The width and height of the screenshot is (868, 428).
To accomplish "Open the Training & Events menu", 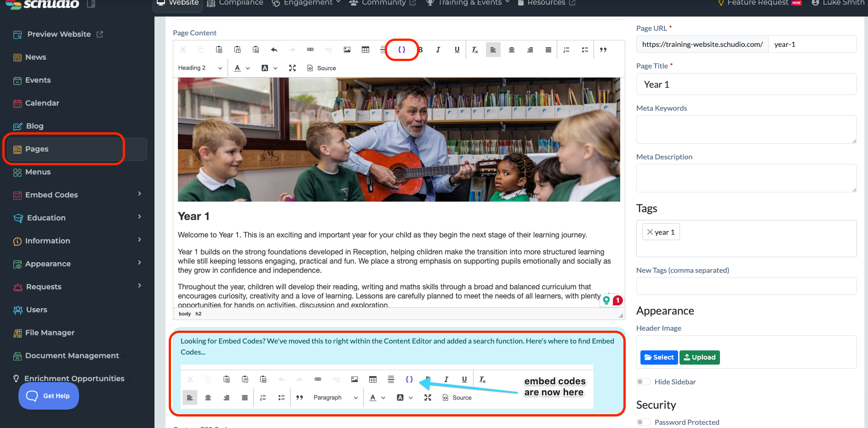I will [468, 3].
